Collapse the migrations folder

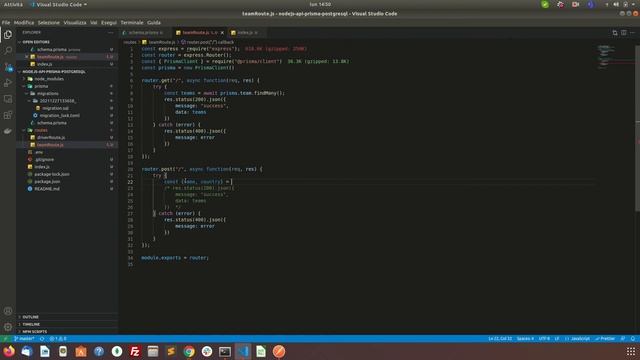pos(48,93)
